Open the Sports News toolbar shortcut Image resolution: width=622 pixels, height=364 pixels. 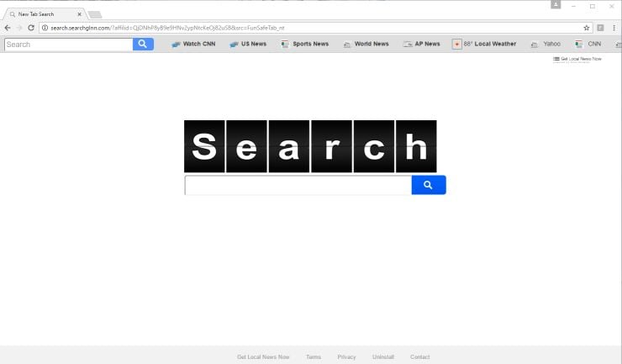305,44
